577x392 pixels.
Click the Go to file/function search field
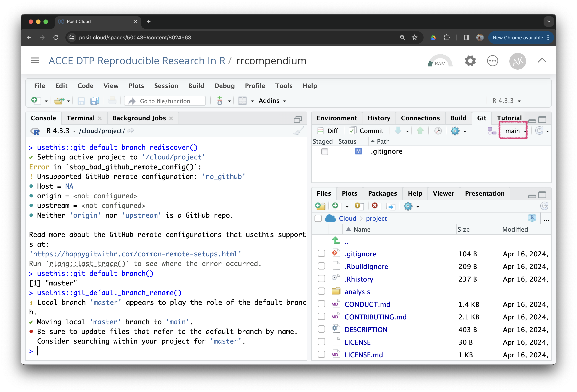click(x=165, y=101)
